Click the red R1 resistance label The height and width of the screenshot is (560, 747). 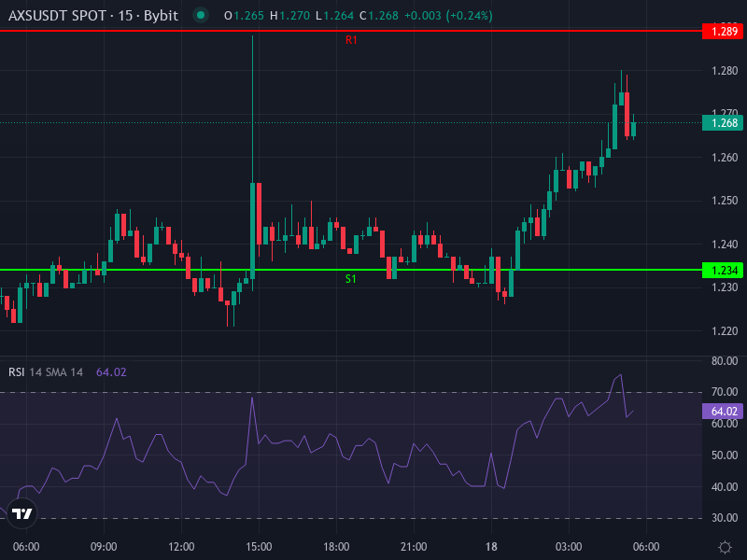353,39
